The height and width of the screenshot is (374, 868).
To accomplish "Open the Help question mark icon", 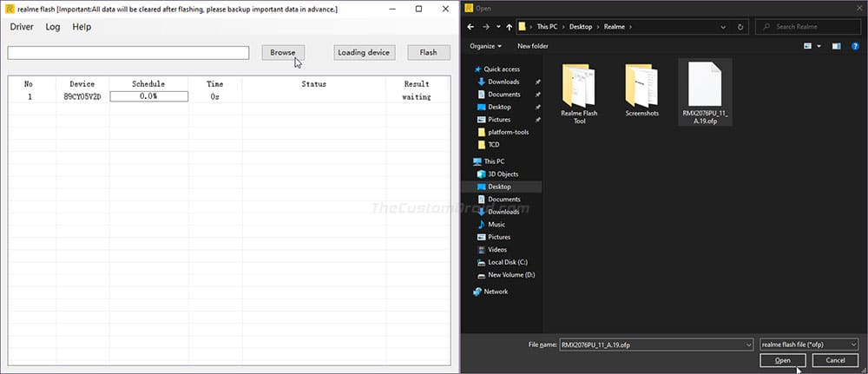I will coord(855,45).
